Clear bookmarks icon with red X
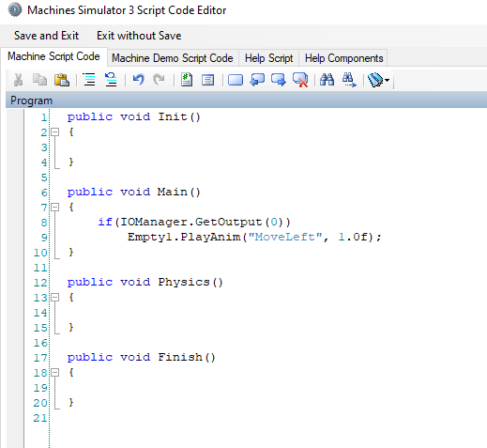487x448 pixels. [x=300, y=80]
